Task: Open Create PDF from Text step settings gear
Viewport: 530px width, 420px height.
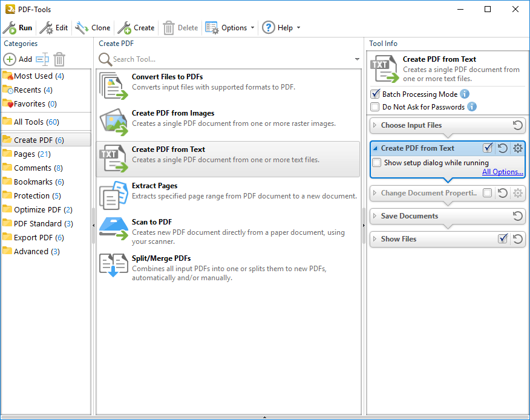Action: [518, 148]
